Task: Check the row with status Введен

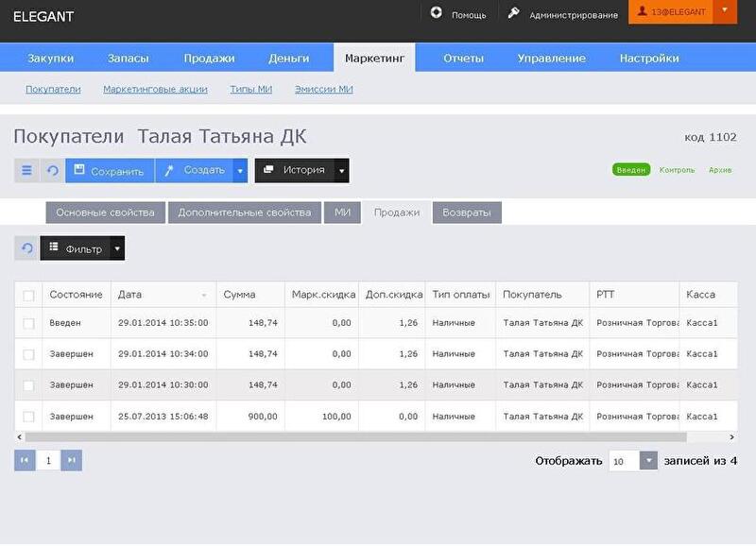Action: (x=28, y=323)
